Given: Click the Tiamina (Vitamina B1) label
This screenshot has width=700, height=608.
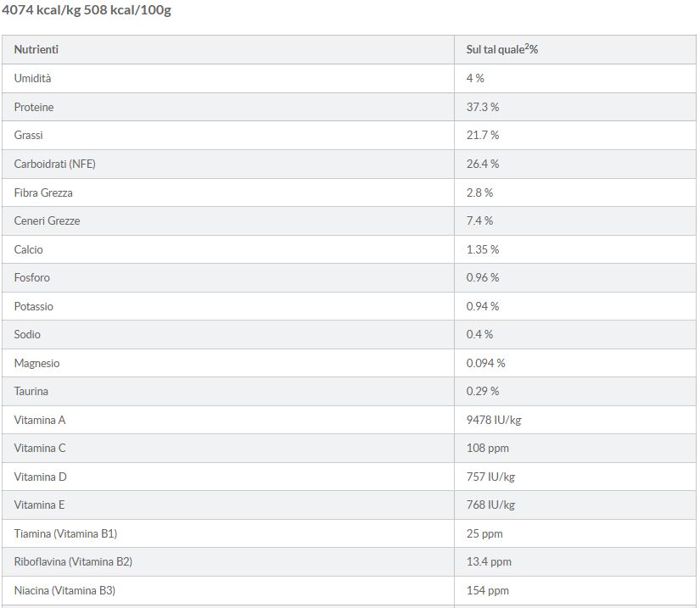Looking at the screenshot, I should tap(65, 533).
